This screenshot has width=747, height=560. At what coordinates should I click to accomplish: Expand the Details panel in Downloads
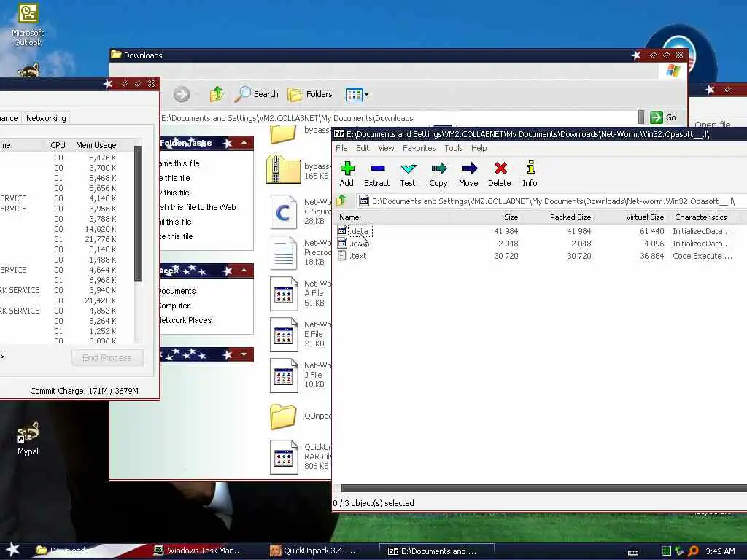coord(244,354)
